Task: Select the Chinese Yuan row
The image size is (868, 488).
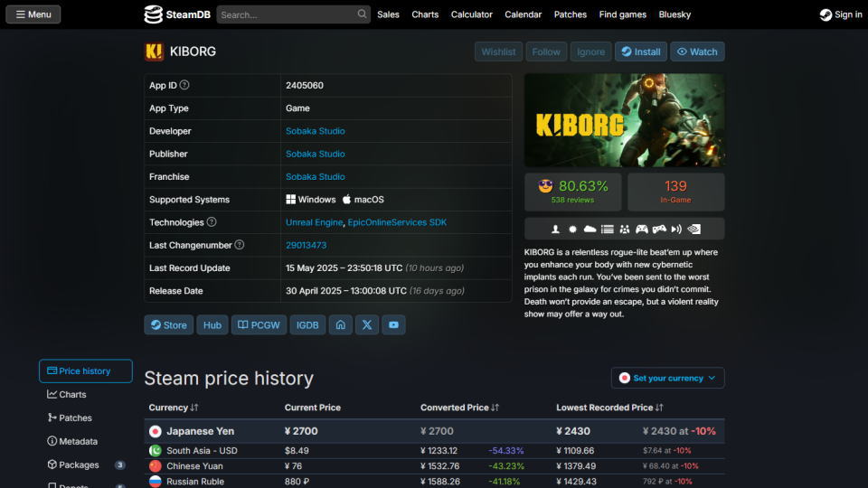Action: 435,466
